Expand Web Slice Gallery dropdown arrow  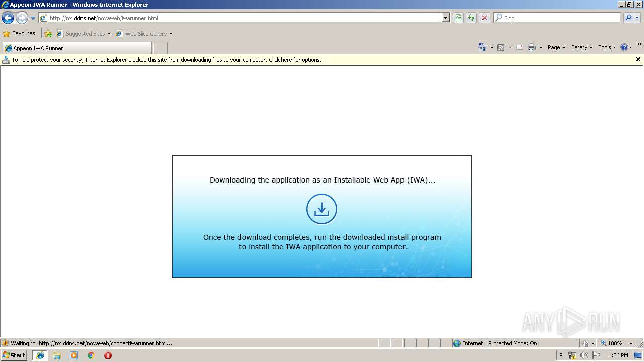click(x=171, y=34)
